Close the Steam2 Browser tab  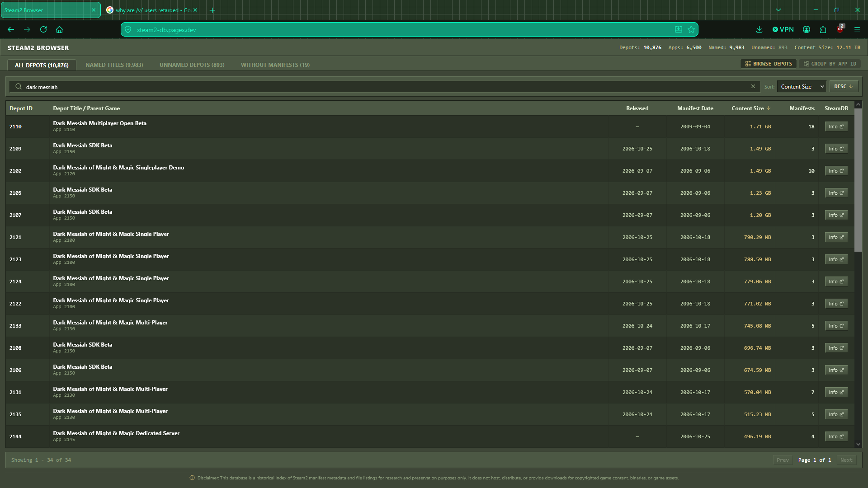[x=94, y=10]
